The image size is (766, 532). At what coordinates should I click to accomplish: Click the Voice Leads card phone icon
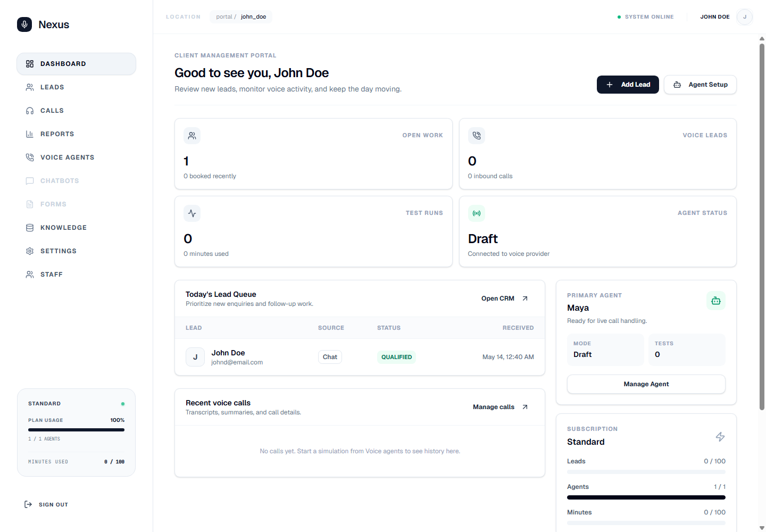point(477,136)
